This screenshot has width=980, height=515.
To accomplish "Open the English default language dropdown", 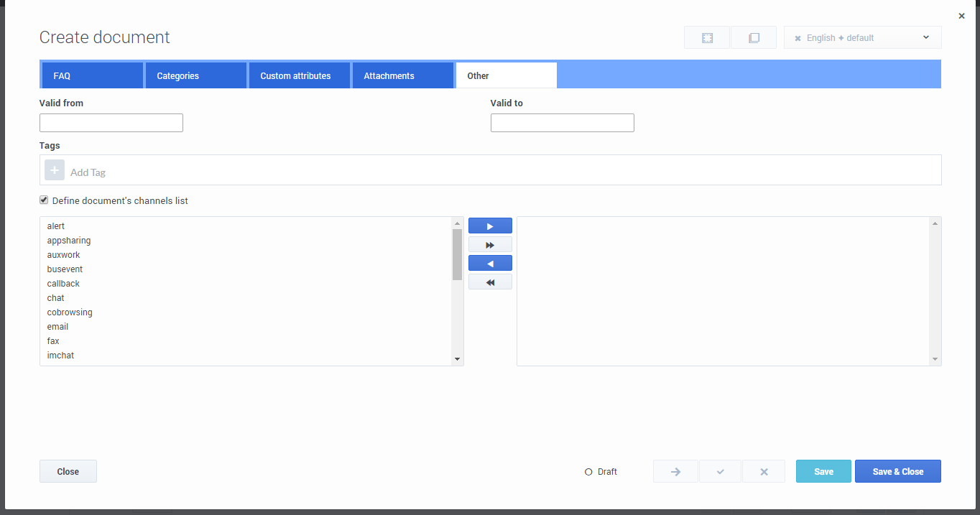I will 862,38.
